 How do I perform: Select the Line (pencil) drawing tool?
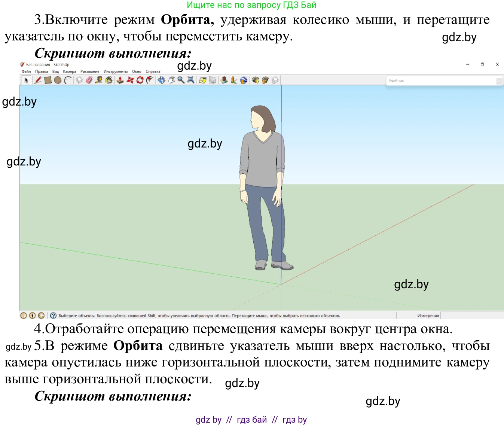point(38,80)
